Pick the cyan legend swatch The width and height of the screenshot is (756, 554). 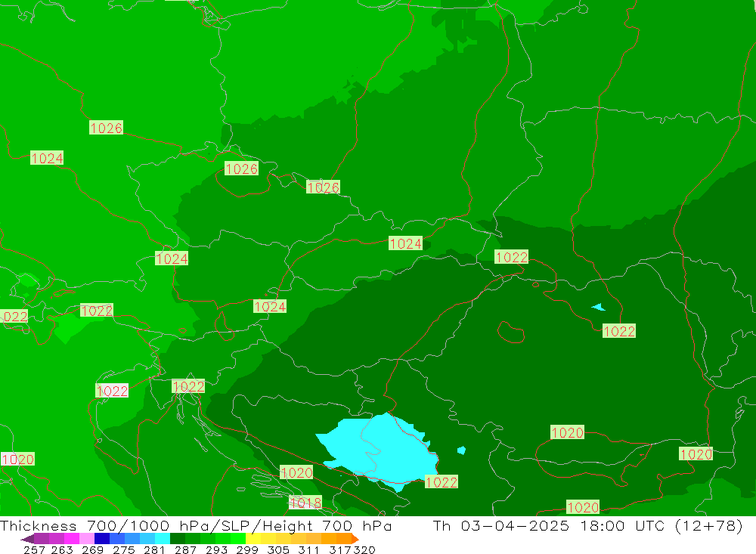tap(163, 539)
